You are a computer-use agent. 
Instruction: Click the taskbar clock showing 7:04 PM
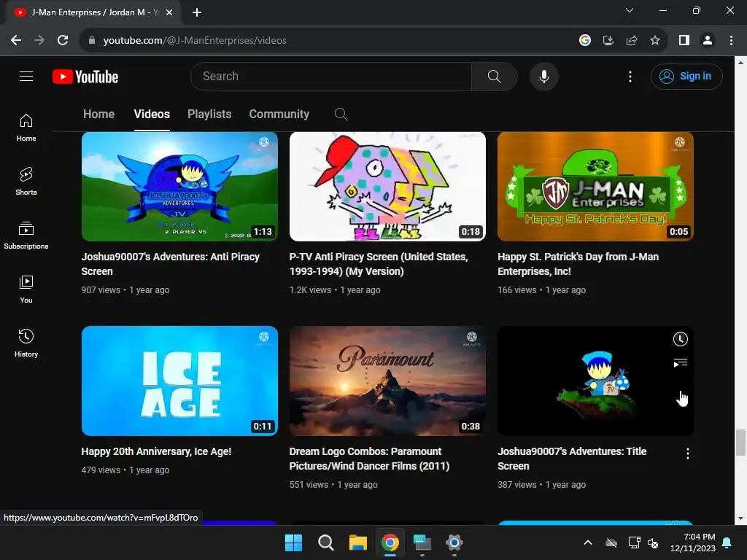(x=693, y=542)
